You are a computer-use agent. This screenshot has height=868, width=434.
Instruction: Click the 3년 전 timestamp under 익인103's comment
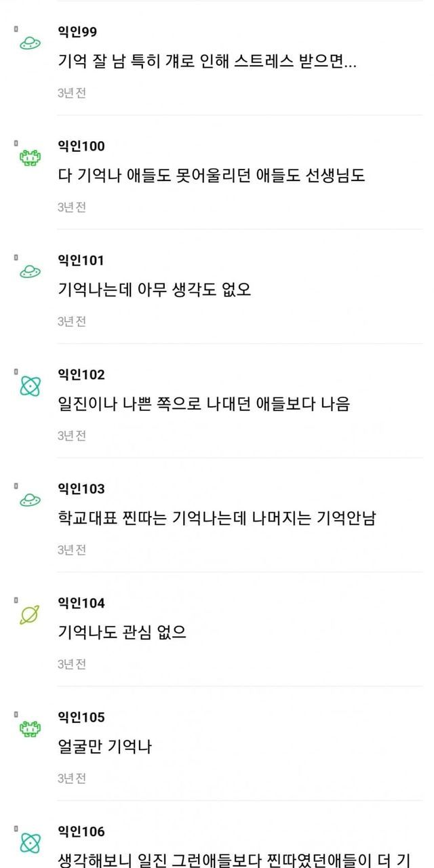coord(71,550)
